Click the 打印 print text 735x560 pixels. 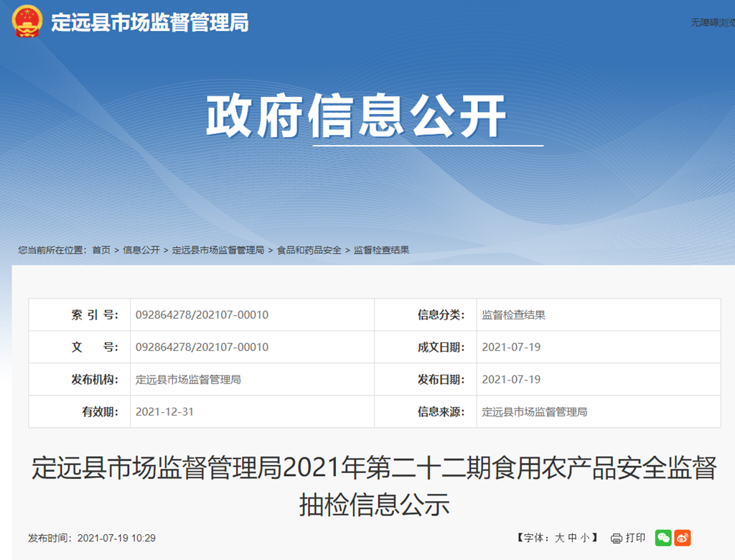[635, 538]
